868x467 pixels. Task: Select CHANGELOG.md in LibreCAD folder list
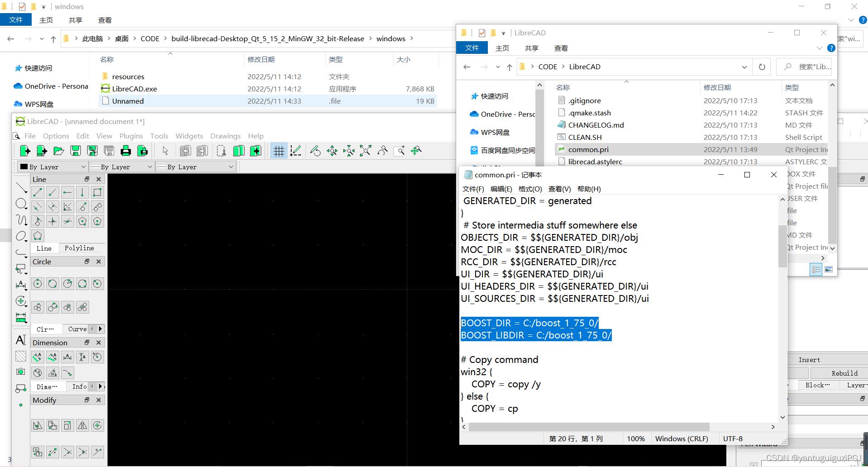(596, 125)
